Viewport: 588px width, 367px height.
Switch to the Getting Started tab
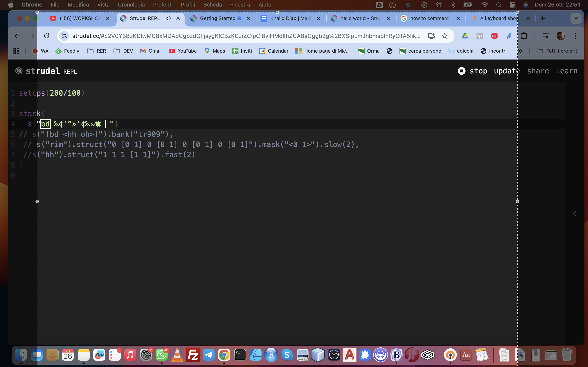[217, 18]
